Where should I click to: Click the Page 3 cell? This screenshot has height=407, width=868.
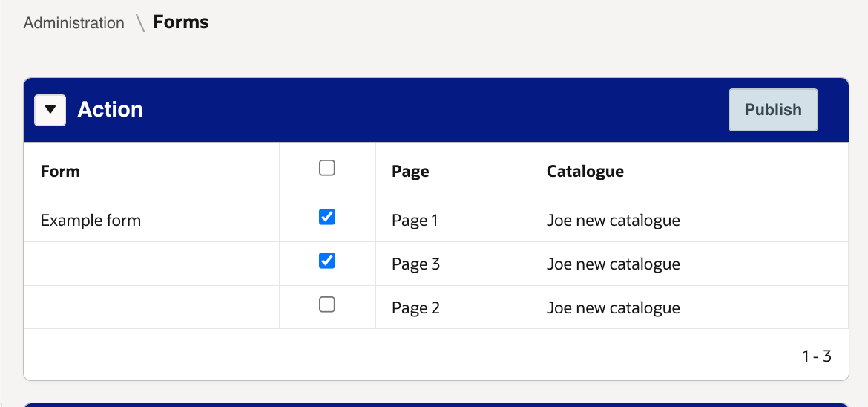[x=415, y=264]
